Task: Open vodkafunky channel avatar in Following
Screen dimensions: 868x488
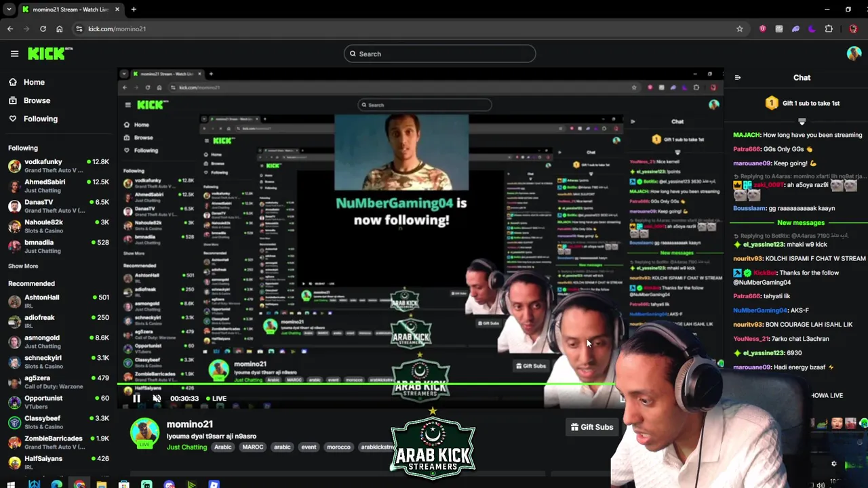Action: pos(14,166)
